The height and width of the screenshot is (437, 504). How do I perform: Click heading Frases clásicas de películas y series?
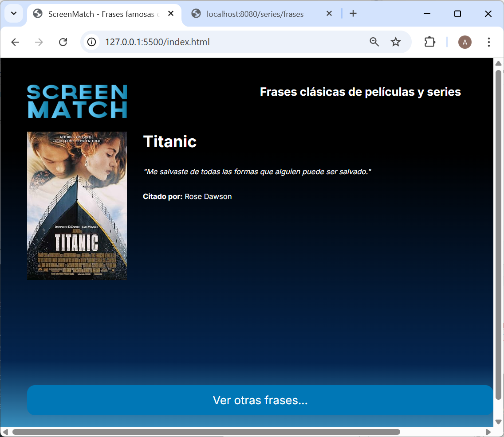pyautogui.click(x=360, y=92)
